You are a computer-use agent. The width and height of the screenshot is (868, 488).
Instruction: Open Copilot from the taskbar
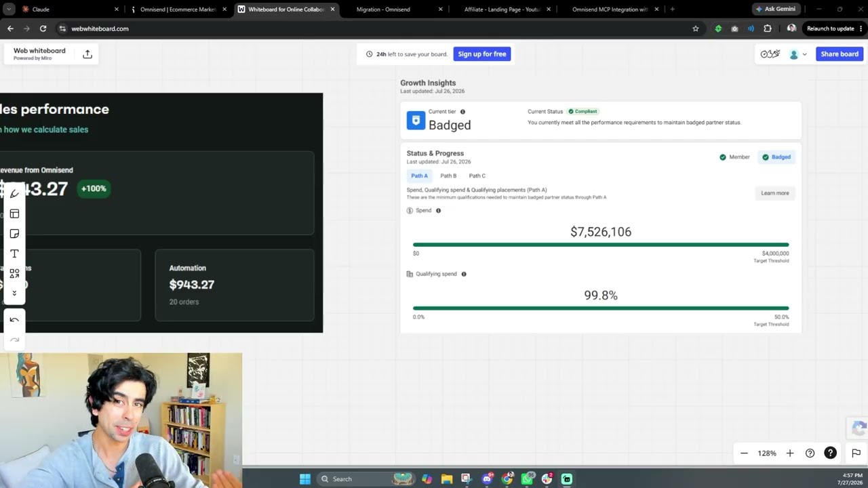coord(427,479)
